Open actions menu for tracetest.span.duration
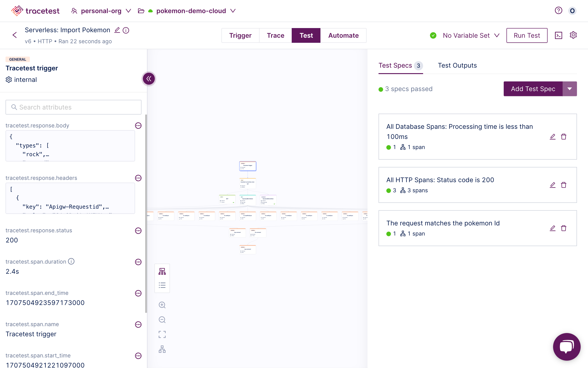Image resolution: width=588 pixels, height=368 pixels. [x=138, y=262]
